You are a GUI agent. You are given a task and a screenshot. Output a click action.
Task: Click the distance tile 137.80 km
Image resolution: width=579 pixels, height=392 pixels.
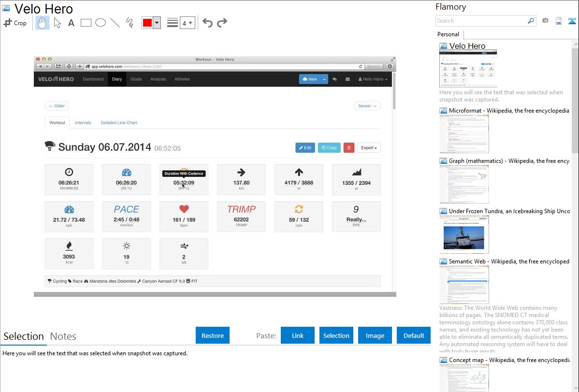click(241, 179)
